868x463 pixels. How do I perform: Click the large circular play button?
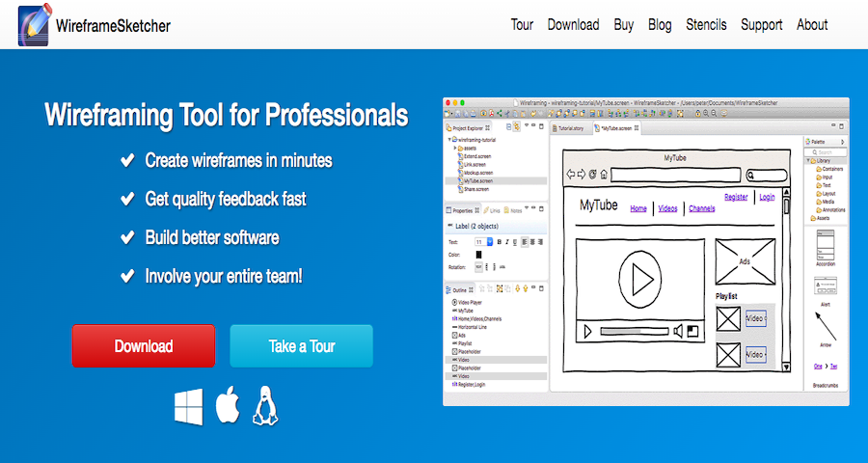(639, 279)
